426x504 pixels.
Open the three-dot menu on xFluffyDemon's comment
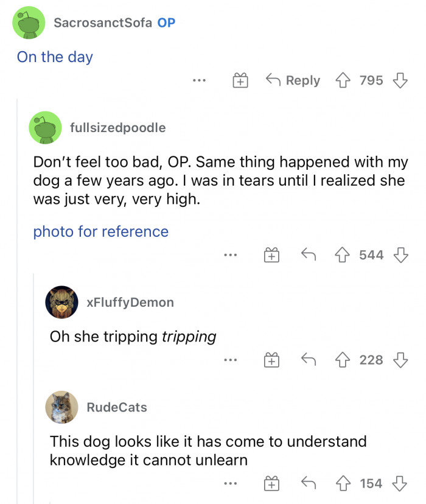(231, 360)
